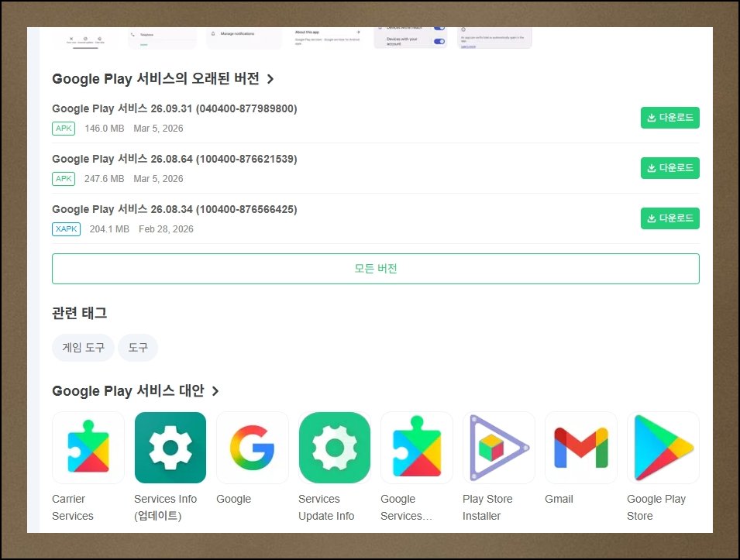Select the 도구 tag
This screenshot has width=740, height=560.
coord(138,348)
